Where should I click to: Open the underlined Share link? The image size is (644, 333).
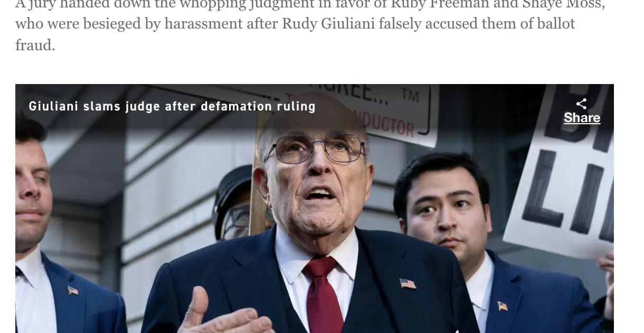(x=582, y=118)
